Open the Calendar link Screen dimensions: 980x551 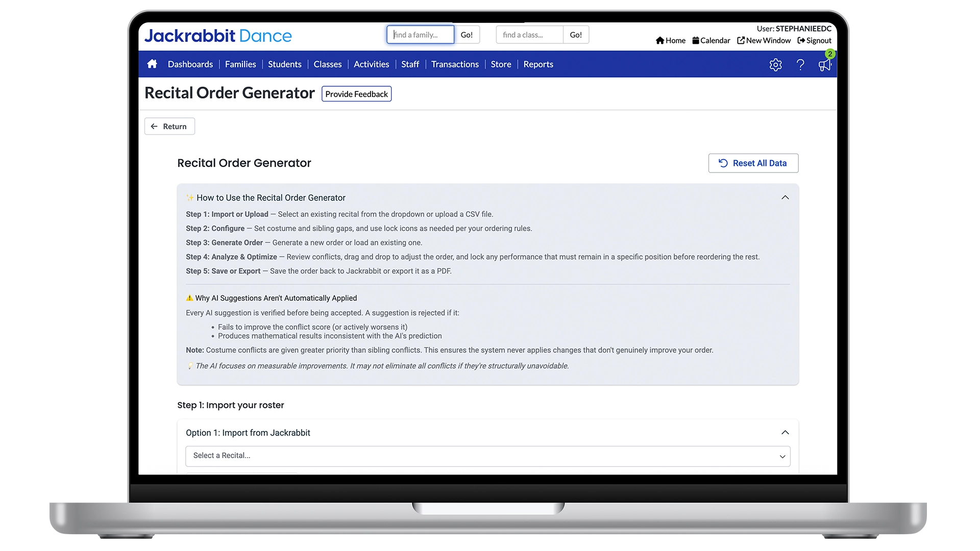(x=711, y=40)
